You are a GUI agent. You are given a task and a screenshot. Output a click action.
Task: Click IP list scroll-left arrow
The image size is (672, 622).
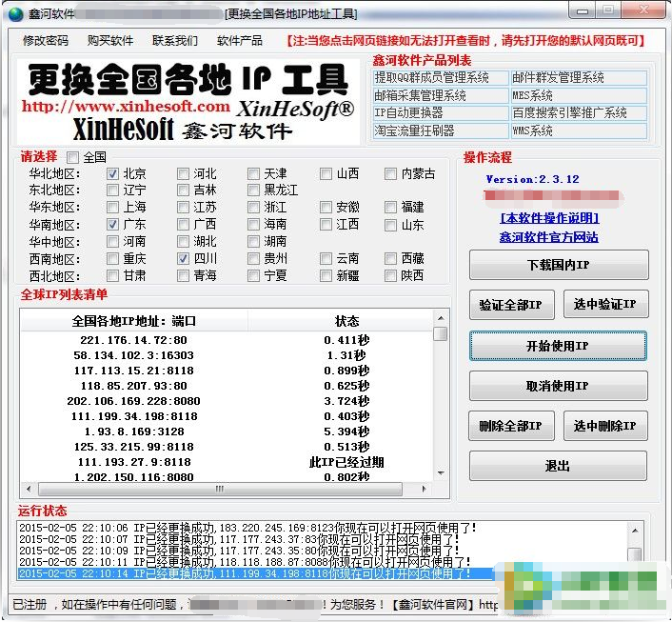tap(29, 489)
